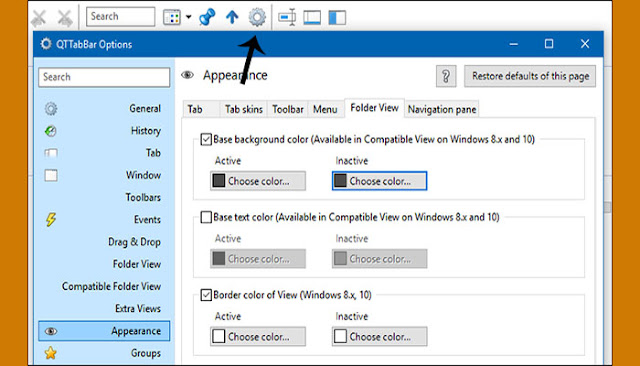The width and height of the screenshot is (640, 366).
Task: Open the Drag & Drop category
Action: pyautogui.click(x=134, y=242)
